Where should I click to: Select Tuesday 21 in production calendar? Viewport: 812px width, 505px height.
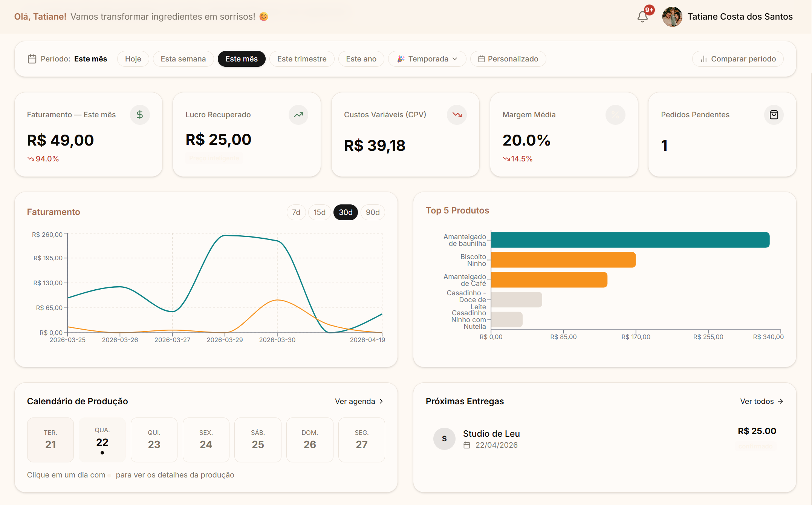click(50, 440)
